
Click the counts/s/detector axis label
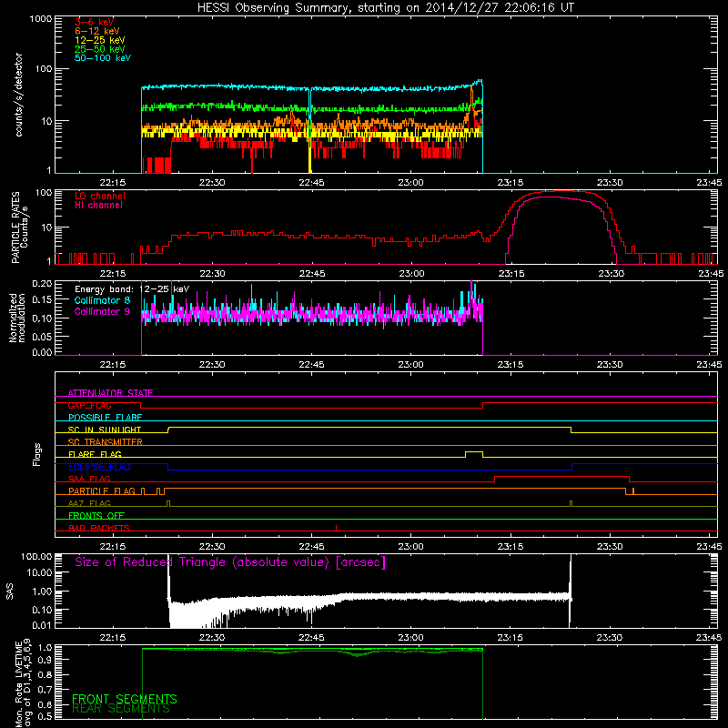click(18, 95)
